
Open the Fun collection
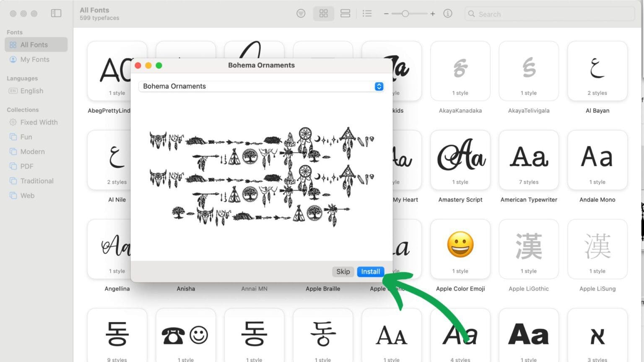click(26, 137)
